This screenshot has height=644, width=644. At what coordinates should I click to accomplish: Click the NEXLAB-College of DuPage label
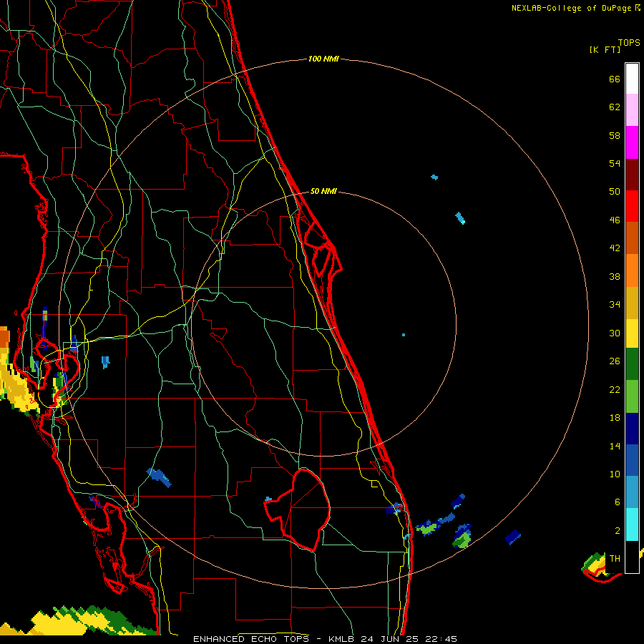tap(576, 8)
